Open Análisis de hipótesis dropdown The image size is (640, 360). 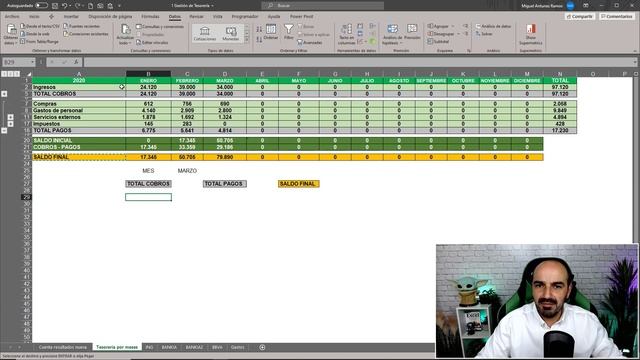click(392, 34)
